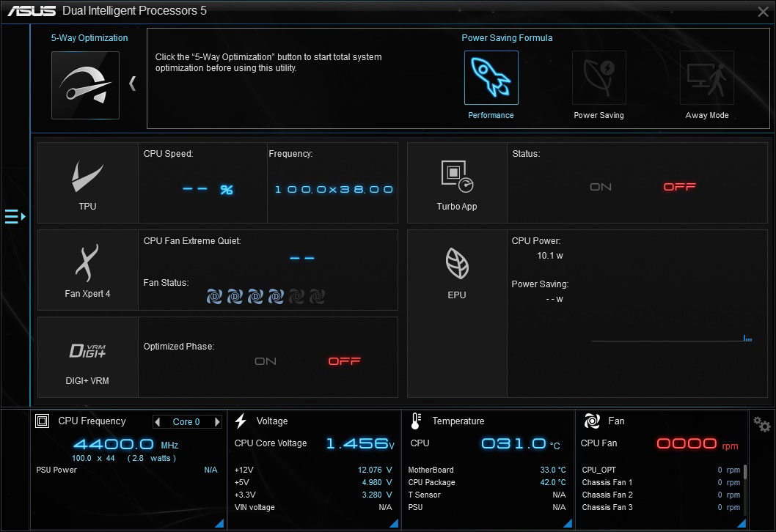Viewport: 776px width, 532px height.
Task: Expand the Voltage panel corner arrow
Action: [x=394, y=523]
